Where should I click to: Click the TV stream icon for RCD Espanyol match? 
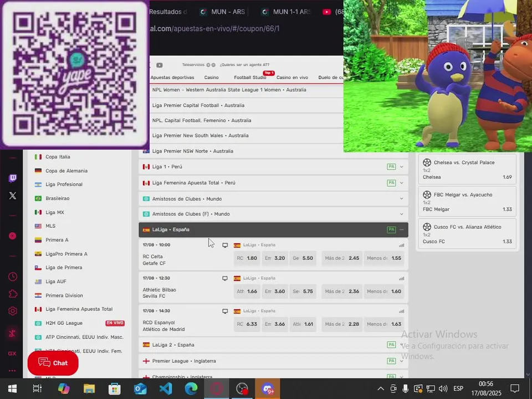[225, 311]
